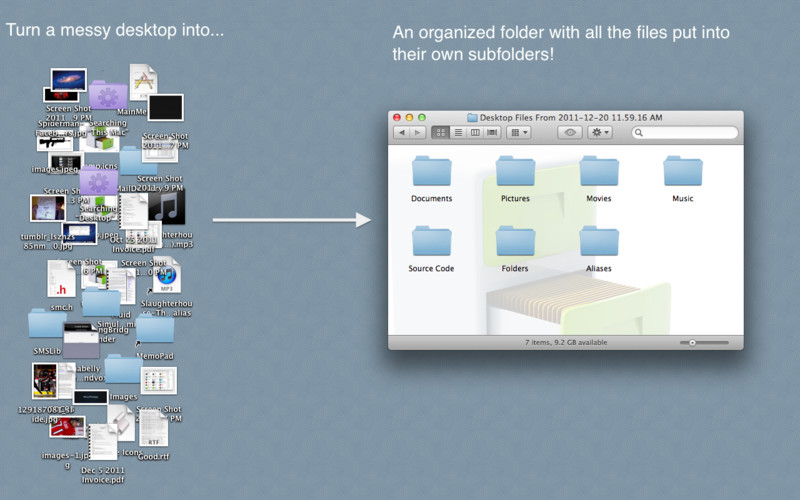The width and height of the screenshot is (800, 500).
Task: Switch to column view mode
Action: click(x=475, y=133)
